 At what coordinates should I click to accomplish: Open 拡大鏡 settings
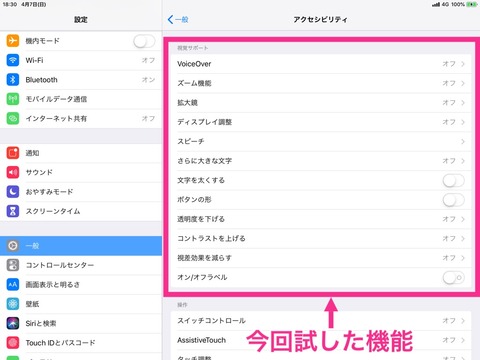point(321,102)
